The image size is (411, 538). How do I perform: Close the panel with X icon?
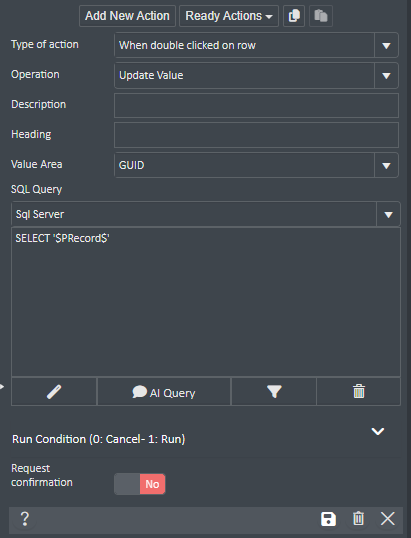click(x=388, y=518)
